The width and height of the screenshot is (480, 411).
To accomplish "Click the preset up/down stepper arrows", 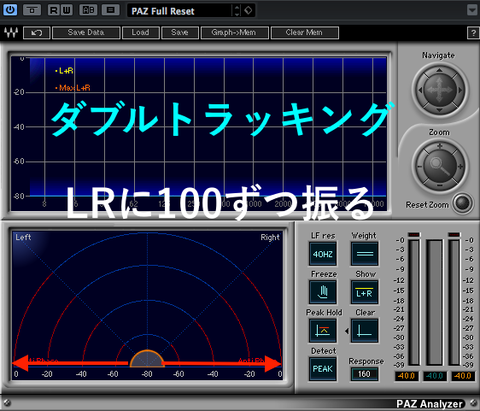I will 237,11.
